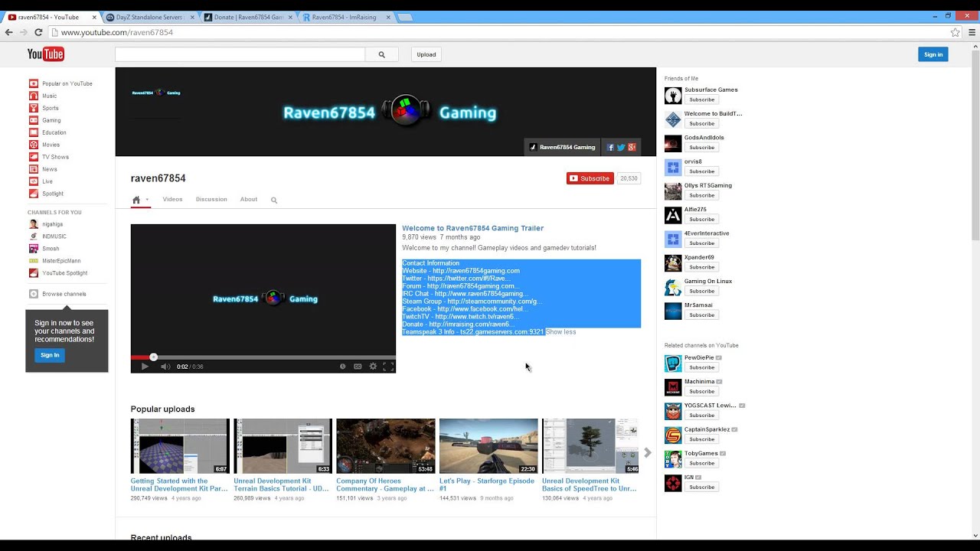Click the red video scrubber handle
Viewport: 980px width, 551px height.
[x=153, y=357]
